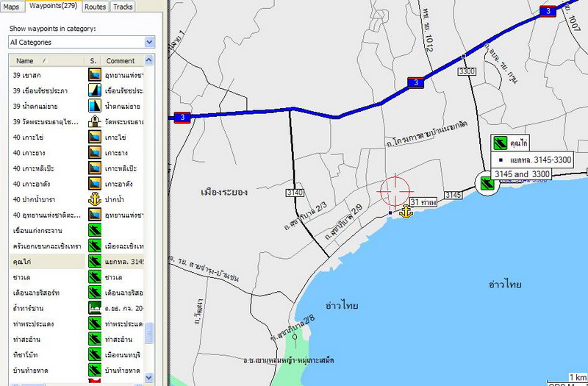Select waypoint ชาวเล name
This screenshot has width=588, height=386.
[x=21, y=277]
